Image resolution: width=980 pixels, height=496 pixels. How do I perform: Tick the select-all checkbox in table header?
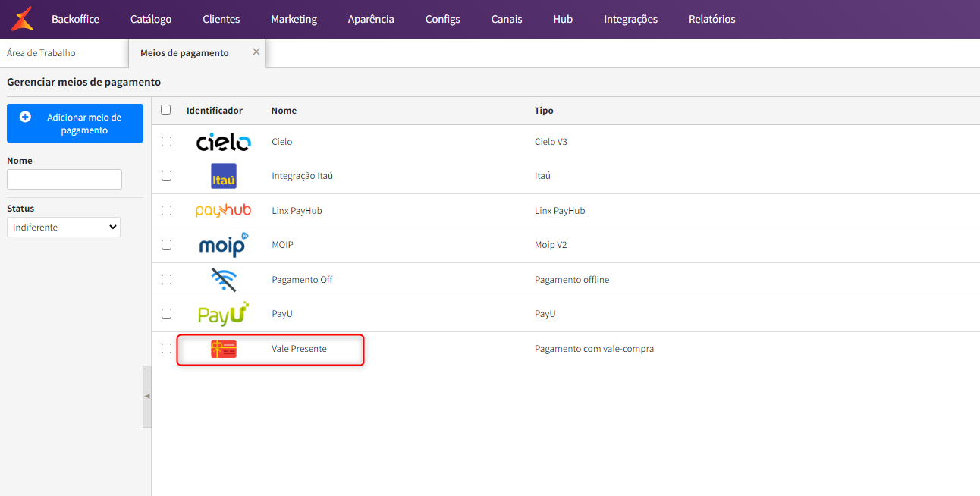point(166,110)
